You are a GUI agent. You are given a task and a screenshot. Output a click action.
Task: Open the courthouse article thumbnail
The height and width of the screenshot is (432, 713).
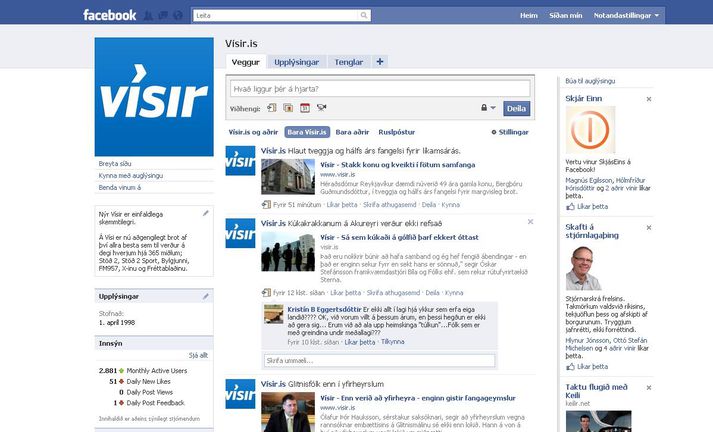(288, 177)
